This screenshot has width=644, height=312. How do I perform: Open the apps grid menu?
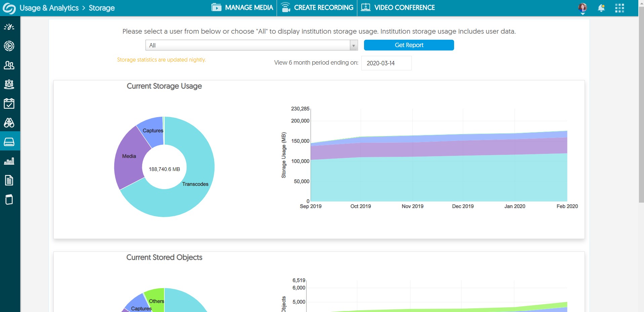tap(619, 8)
